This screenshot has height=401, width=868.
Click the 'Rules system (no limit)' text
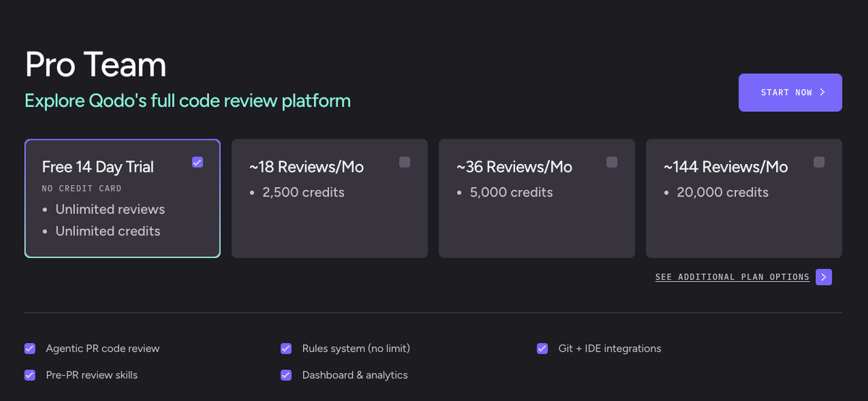(x=356, y=348)
